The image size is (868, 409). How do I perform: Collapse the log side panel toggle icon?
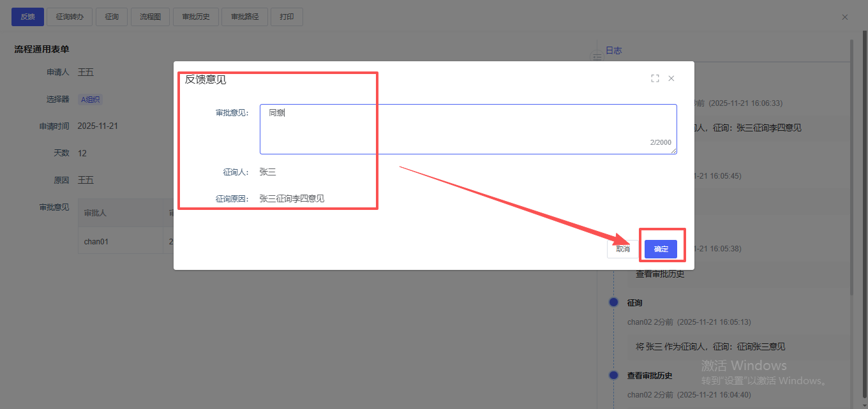click(597, 57)
